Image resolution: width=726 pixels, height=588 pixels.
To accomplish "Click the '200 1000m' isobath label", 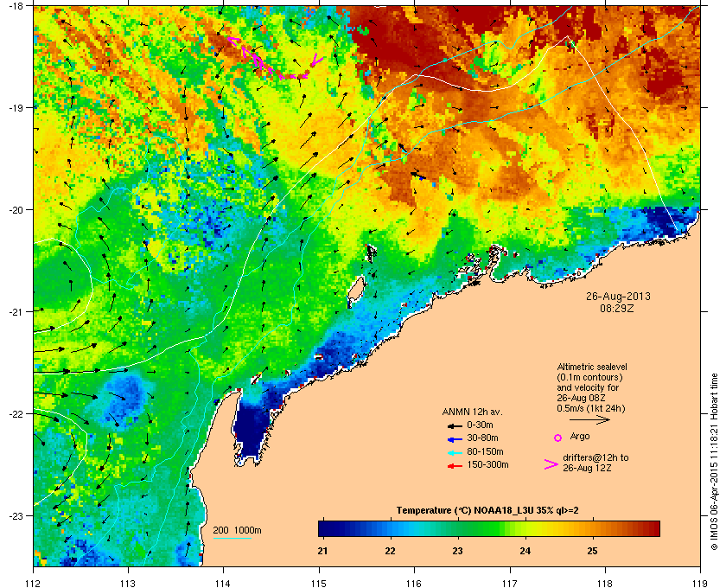I will pyautogui.click(x=237, y=531).
